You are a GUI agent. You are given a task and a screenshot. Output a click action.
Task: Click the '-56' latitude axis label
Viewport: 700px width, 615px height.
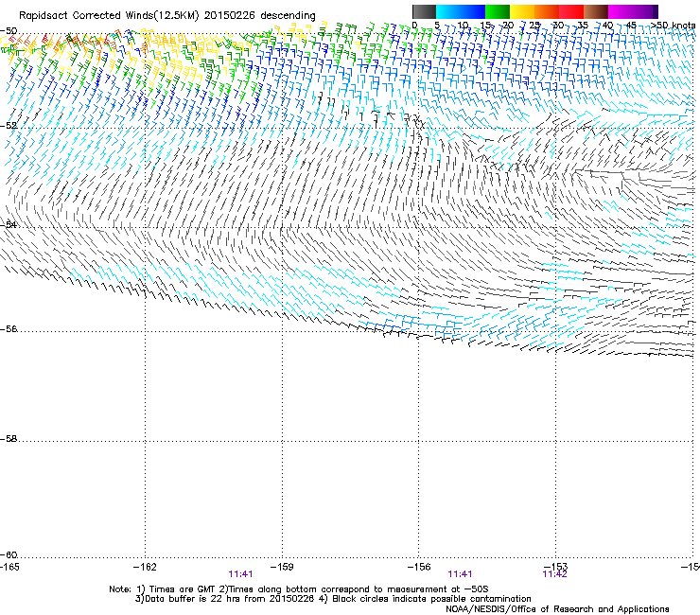(x=9, y=328)
